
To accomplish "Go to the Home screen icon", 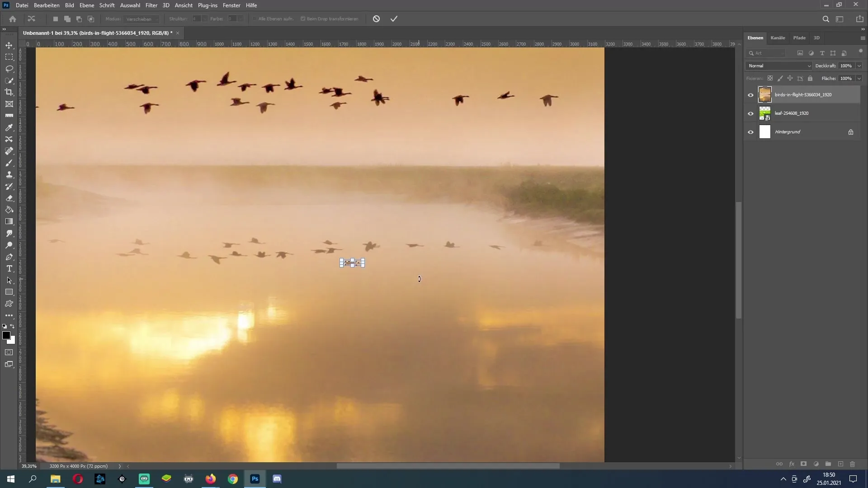I will pyautogui.click(x=13, y=19).
